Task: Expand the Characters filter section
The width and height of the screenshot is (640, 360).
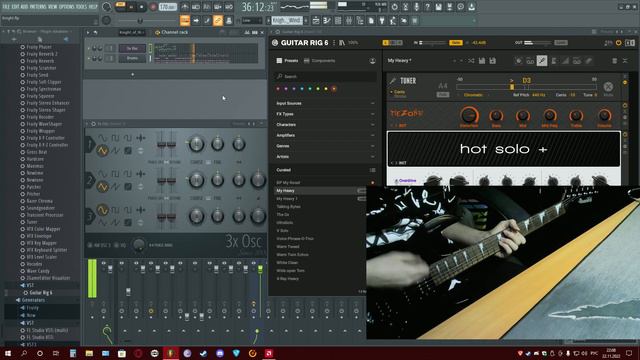Action: pos(325,124)
